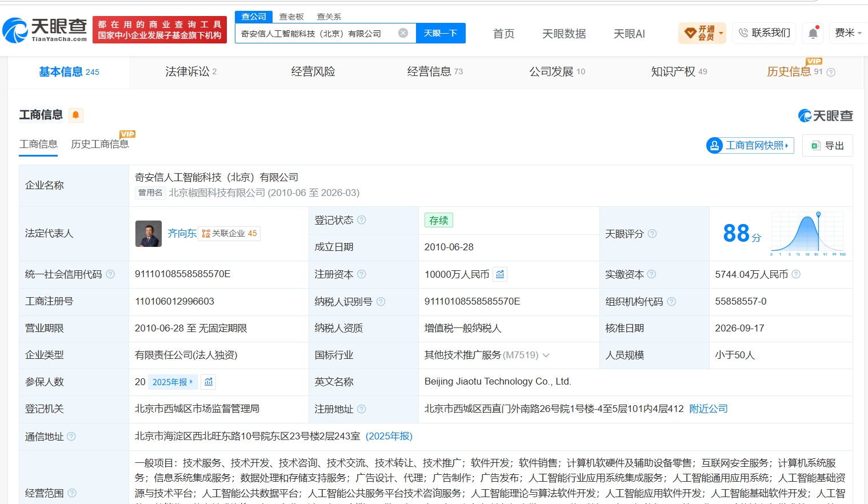Select registration number 110106012996603
Screen dimensions: 868x504
click(x=175, y=301)
